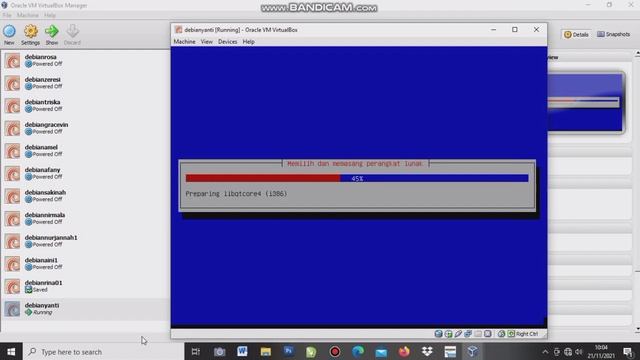Click the New machine icon in VirtualBox Manager
The image size is (640, 360).
[x=9, y=35]
